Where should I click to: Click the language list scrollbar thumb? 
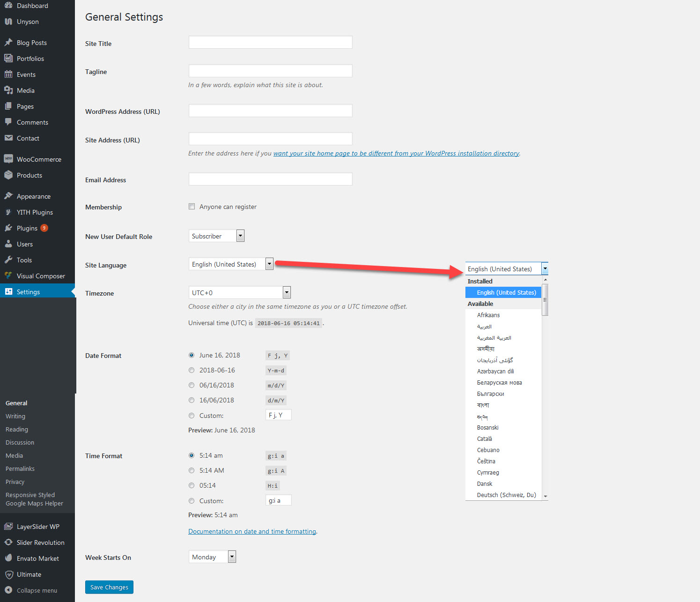(x=545, y=300)
